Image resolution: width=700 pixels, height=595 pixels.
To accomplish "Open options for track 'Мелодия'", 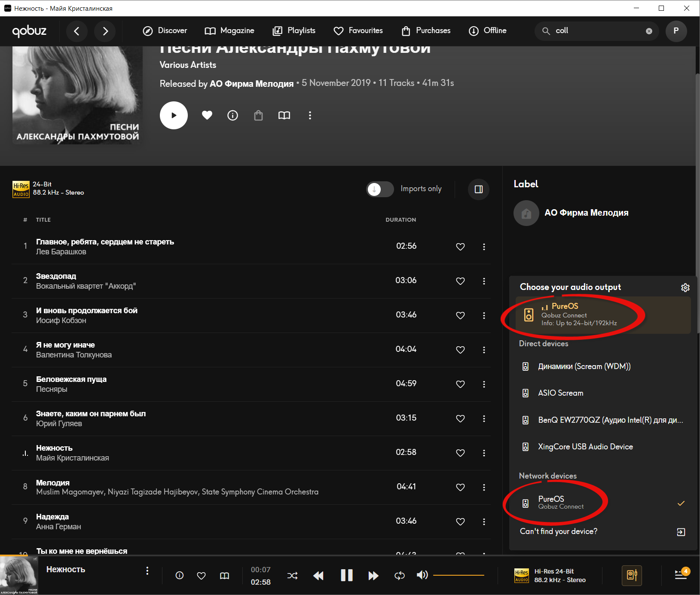I will [x=484, y=487].
